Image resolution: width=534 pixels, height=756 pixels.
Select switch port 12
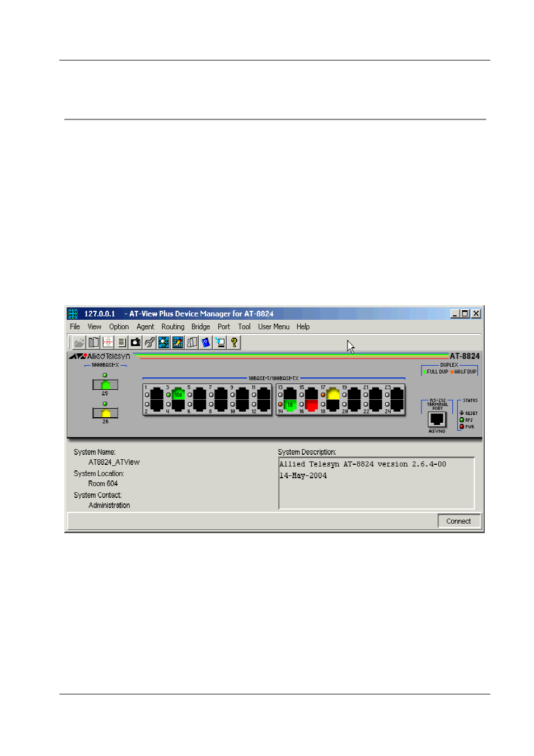pos(264,405)
